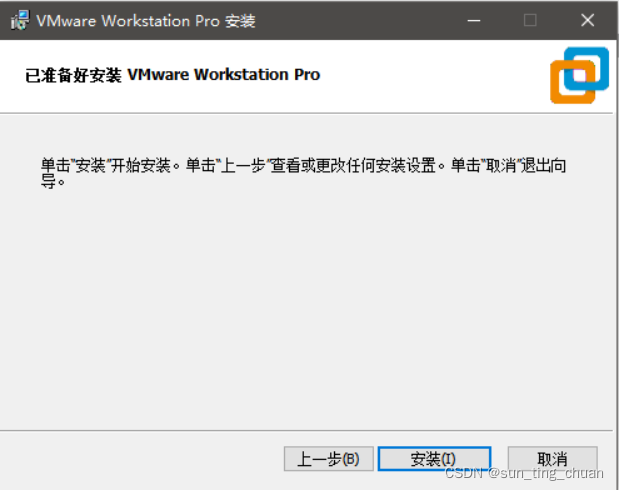Screen dimensions: 619x490
Task: Click the instruction text starting with 单击"安装"开始安装
Action: tap(303, 173)
